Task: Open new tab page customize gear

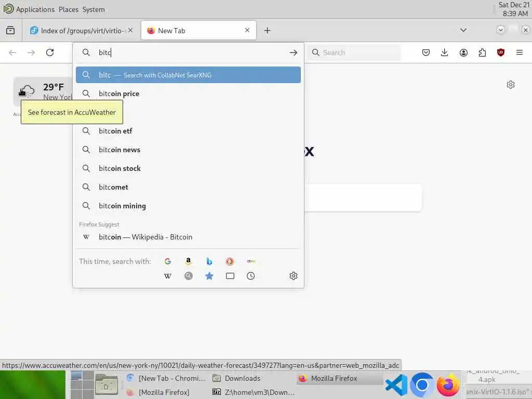Action: [x=511, y=85]
